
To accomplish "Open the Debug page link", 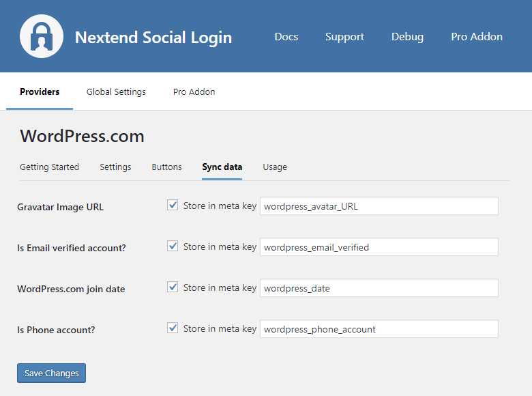I will (407, 37).
